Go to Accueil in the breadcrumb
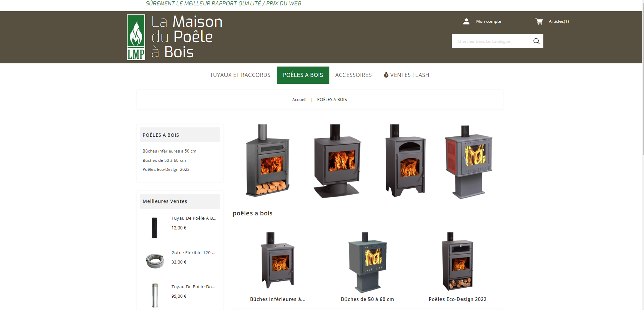This screenshot has height=310, width=644. click(299, 99)
